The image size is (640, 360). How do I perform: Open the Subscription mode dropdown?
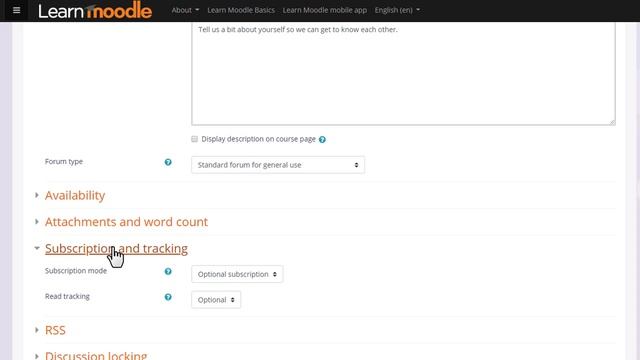[x=237, y=274]
